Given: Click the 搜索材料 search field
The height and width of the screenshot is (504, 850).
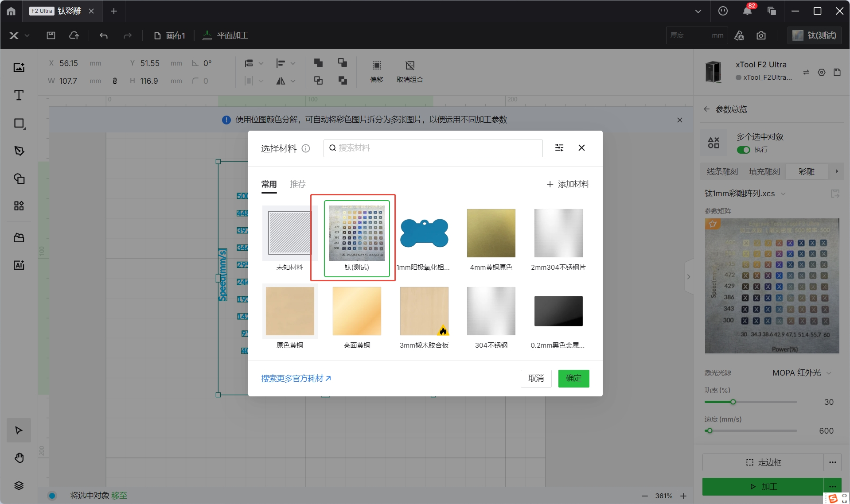Looking at the screenshot, I should click(433, 148).
